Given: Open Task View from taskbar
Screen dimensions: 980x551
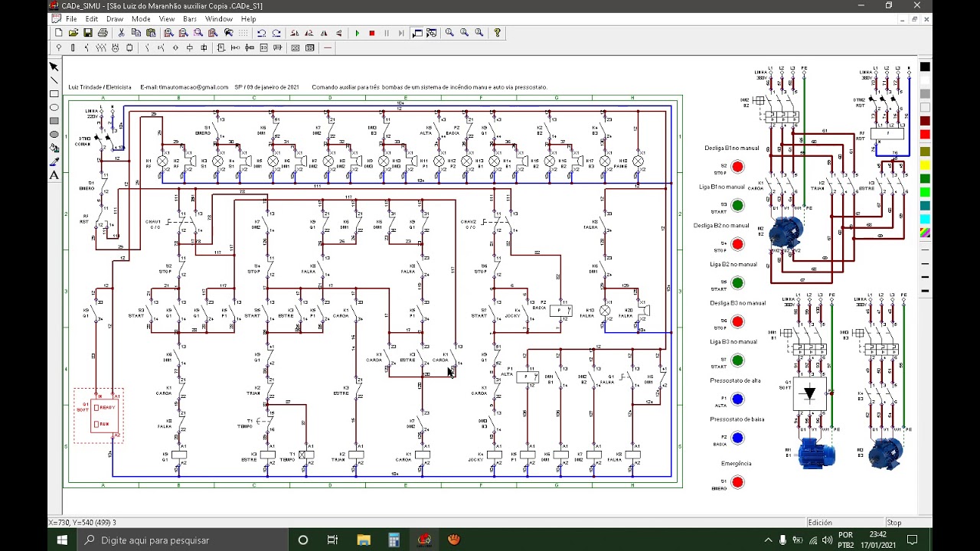Looking at the screenshot, I should [x=332, y=540].
